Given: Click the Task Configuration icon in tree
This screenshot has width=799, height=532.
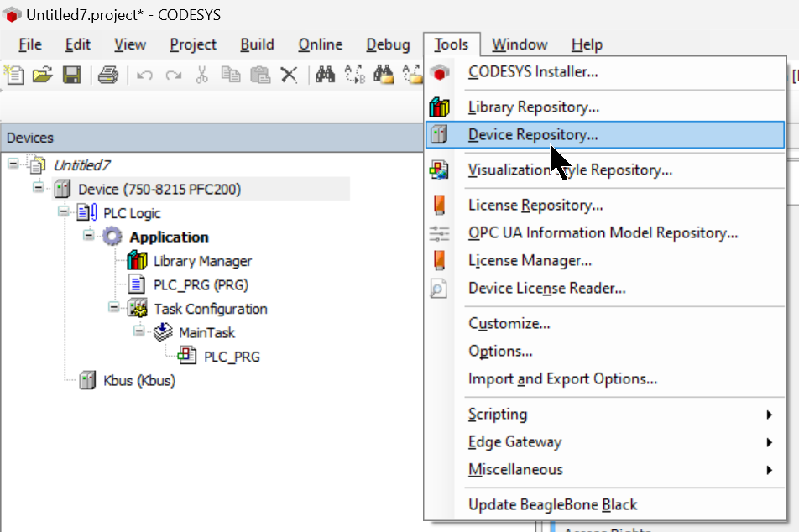Looking at the screenshot, I should 137,308.
